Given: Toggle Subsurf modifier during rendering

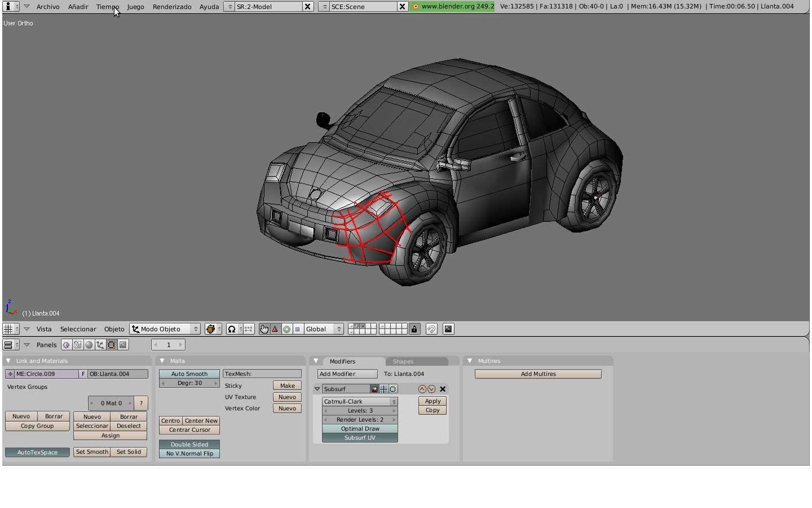Looking at the screenshot, I should pyautogui.click(x=374, y=389).
